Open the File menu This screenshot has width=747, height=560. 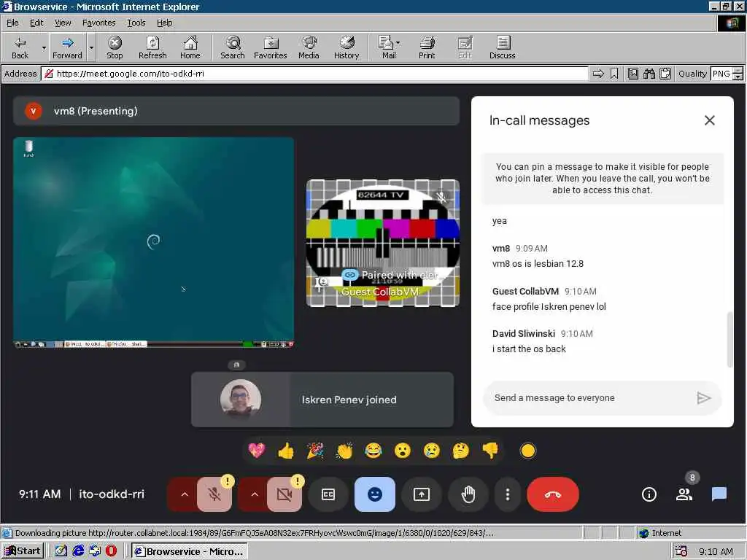pyautogui.click(x=12, y=23)
